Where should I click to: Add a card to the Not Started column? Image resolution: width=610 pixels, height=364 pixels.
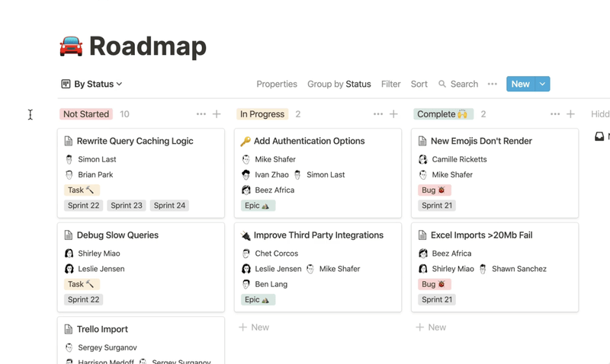tap(217, 113)
